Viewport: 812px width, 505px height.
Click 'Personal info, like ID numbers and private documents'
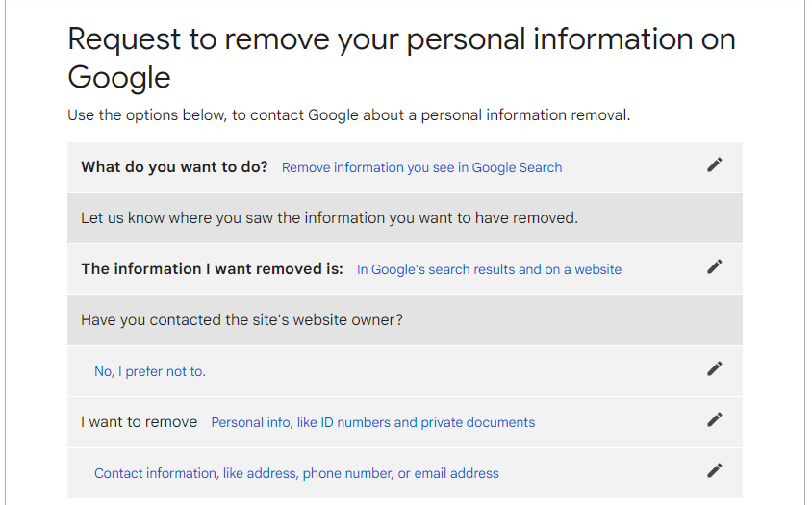click(x=373, y=422)
